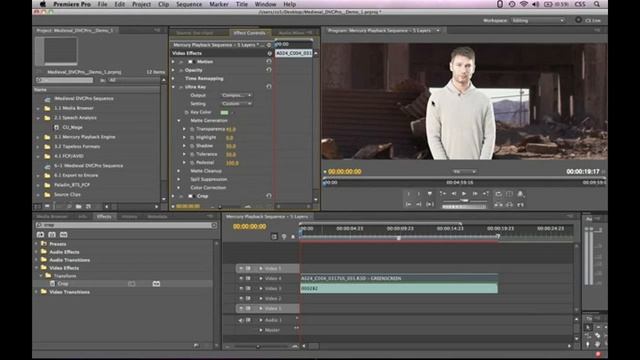Open Spotlight search in the menu bar

(597, 4)
